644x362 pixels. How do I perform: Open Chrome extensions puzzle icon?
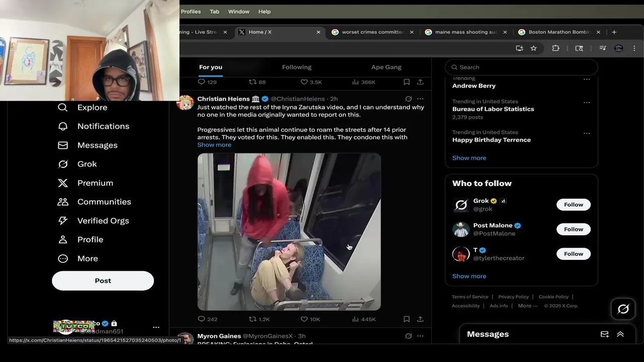555,48
